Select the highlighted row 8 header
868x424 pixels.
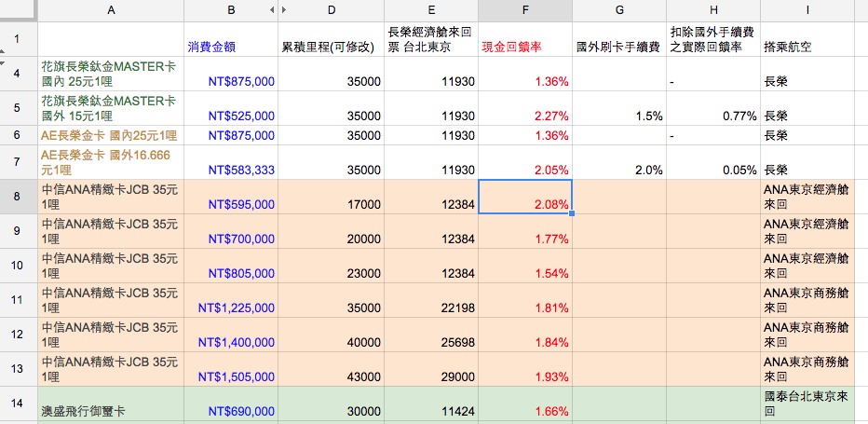19,197
